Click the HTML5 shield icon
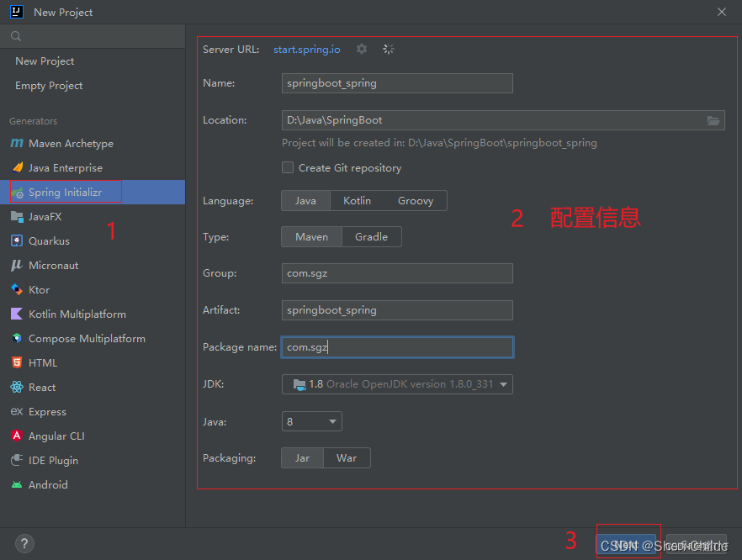 (x=17, y=362)
